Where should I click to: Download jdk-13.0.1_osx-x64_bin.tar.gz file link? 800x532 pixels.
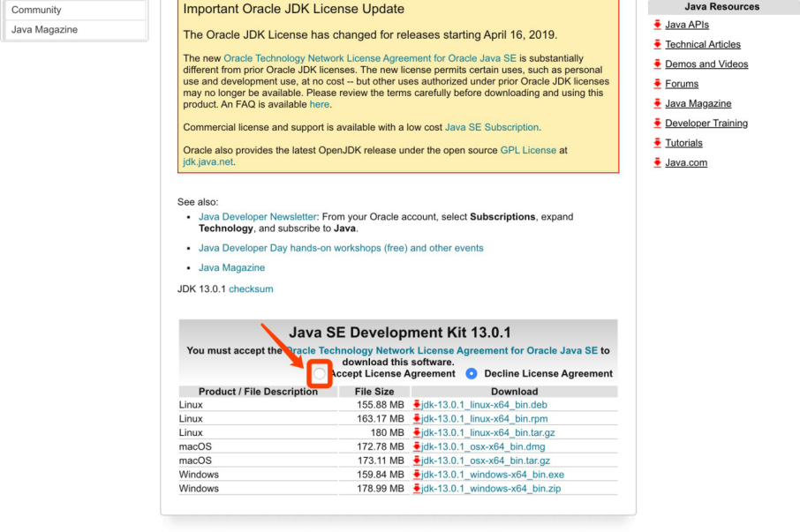click(485, 461)
